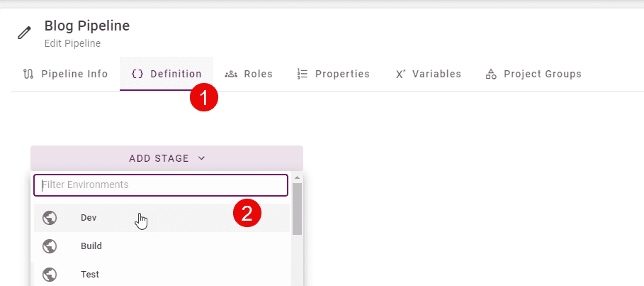Click the globe icon next to Test
The image size is (644, 286).
(50, 274)
